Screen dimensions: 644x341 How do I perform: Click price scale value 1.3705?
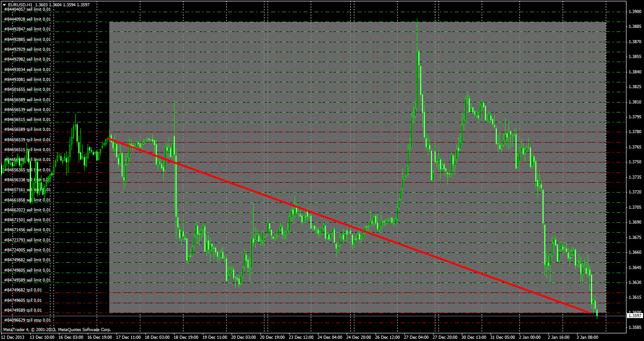(x=635, y=207)
